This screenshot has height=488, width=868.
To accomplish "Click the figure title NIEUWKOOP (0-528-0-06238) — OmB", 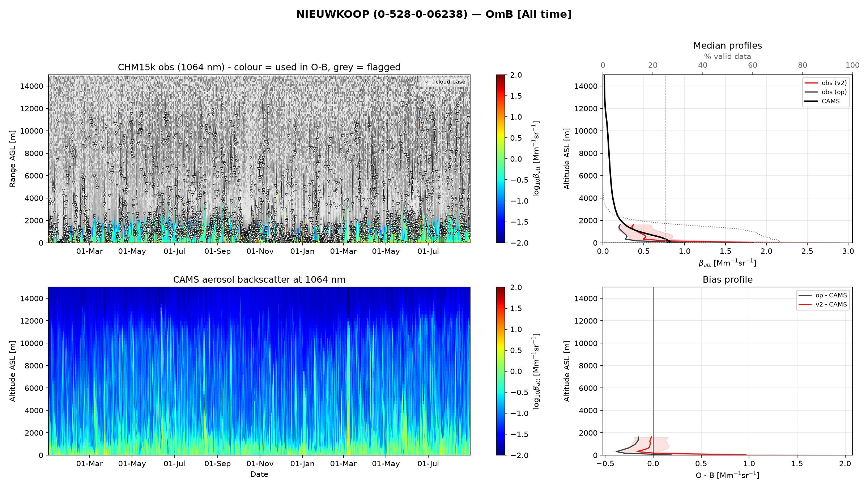I will tap(434, 14).
